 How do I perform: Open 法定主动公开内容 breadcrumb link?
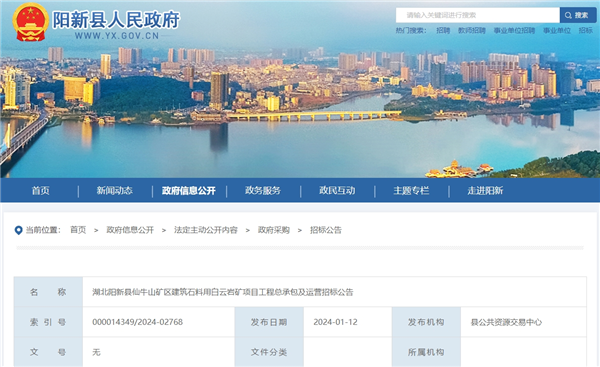pyautogui.click(x=206, y=230)
